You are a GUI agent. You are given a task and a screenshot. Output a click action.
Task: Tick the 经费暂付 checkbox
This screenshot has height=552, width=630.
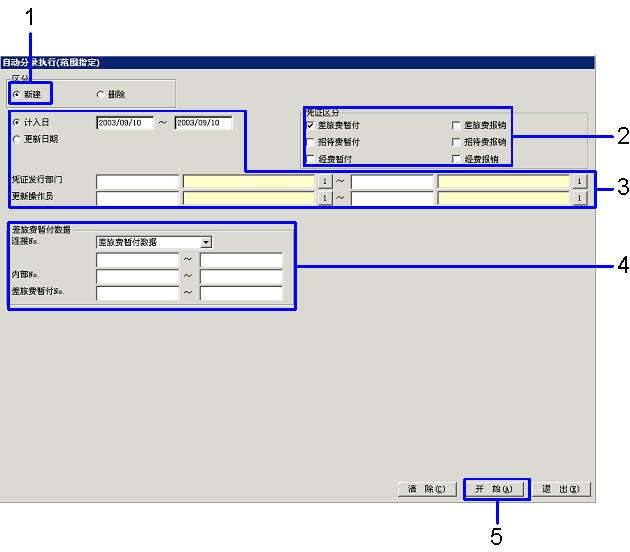310,159
